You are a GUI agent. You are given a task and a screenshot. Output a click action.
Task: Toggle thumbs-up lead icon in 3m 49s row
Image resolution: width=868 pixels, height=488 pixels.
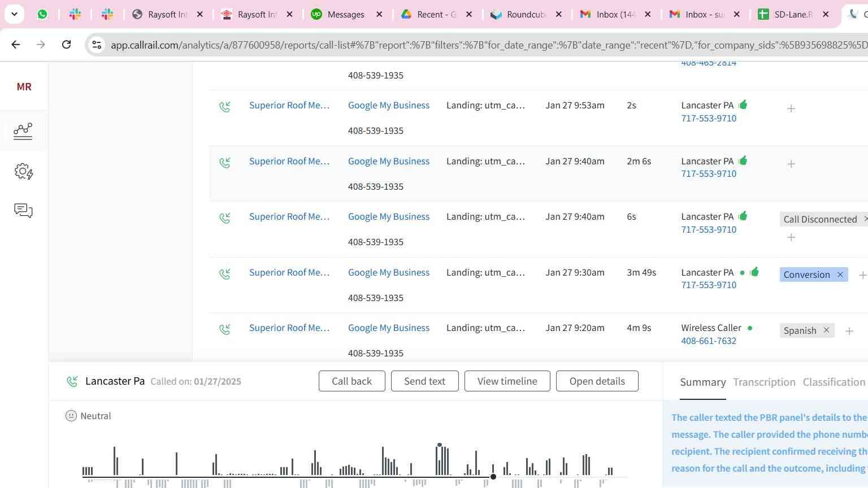tap(754, 271)
